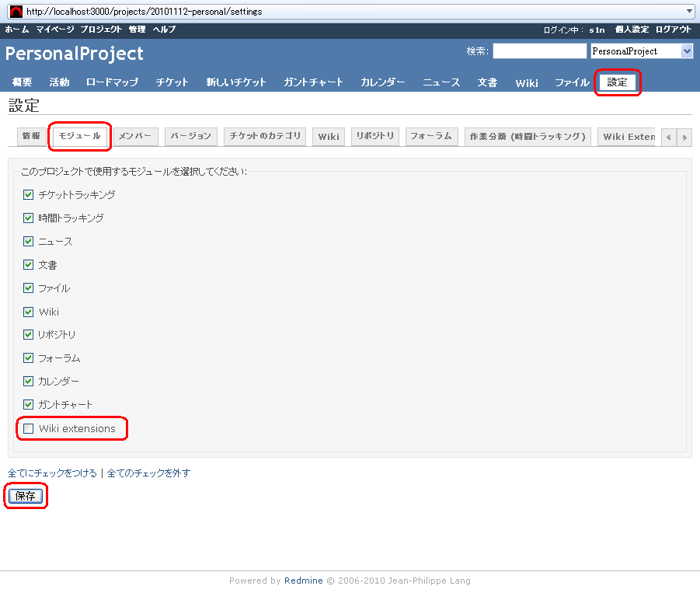Open the address bar URL dropdown
Screen dimensions: 700x593
click(690, 12)
